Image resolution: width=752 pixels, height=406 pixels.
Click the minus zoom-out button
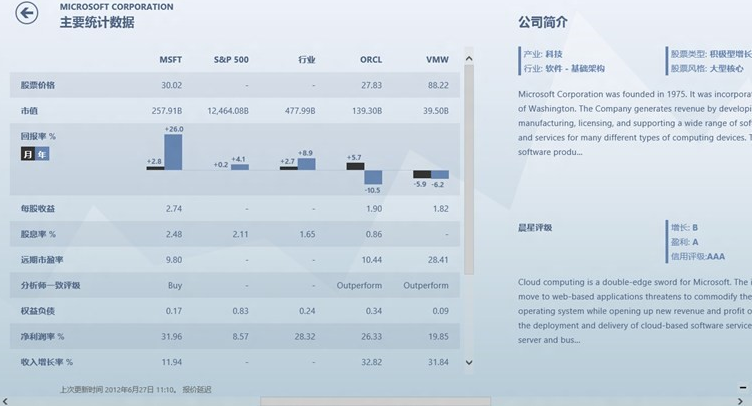[742, 387]
